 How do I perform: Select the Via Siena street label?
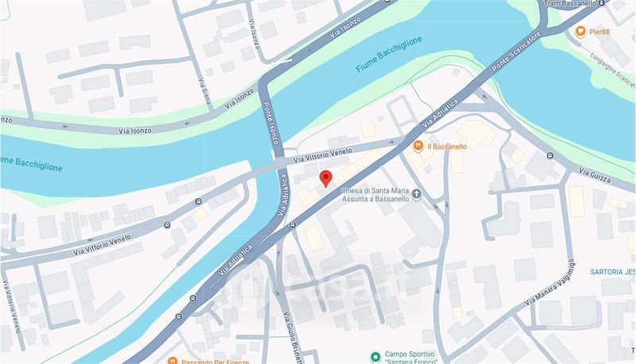pos(205,92)
